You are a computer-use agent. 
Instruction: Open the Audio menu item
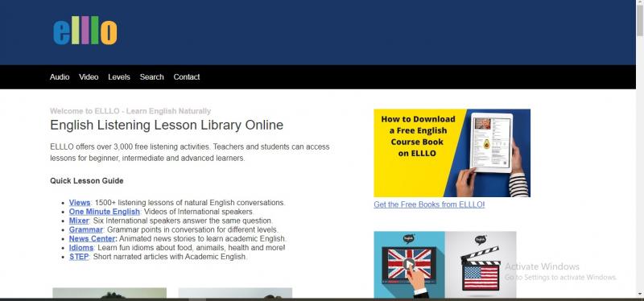[60, 76]
